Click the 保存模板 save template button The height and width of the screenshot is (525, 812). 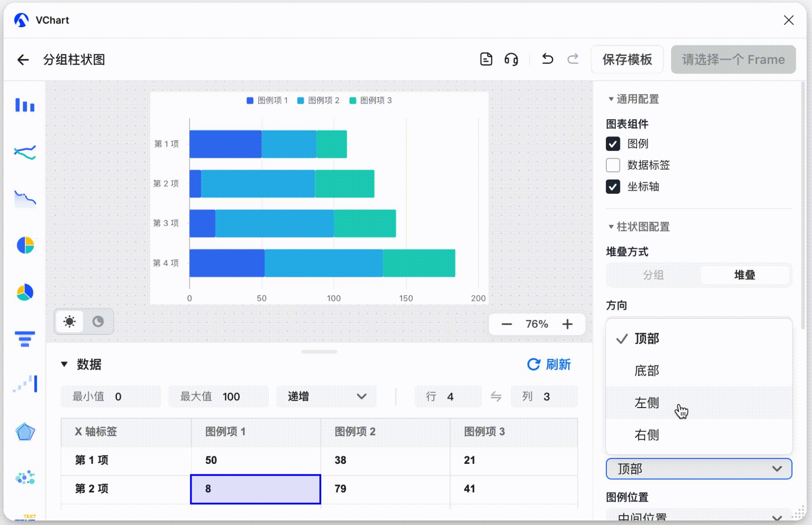627,59
